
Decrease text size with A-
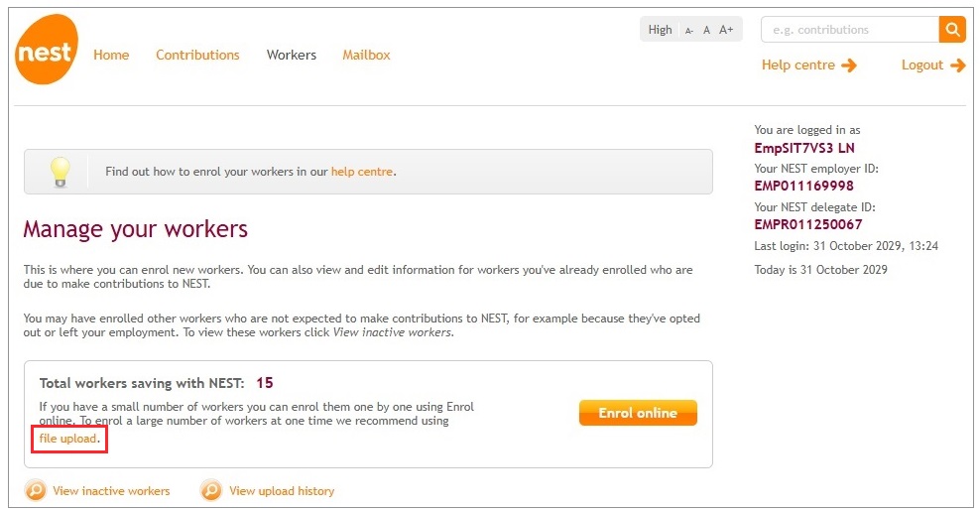tap(688, 30)
